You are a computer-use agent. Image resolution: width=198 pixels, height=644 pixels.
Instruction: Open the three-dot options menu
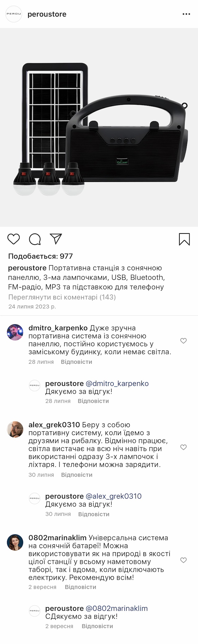[186, 14]
